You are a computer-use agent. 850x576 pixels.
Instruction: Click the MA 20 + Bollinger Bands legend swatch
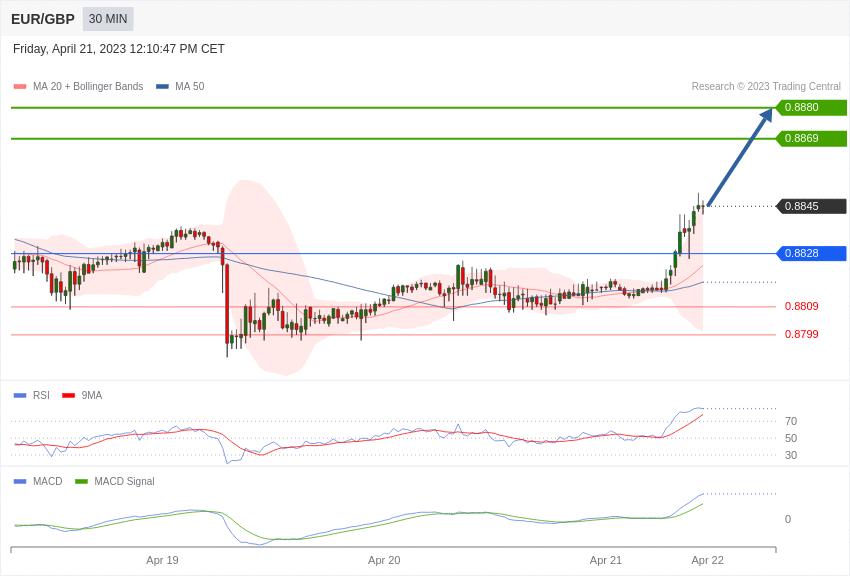pyautogui.click(x=20, y=87)
